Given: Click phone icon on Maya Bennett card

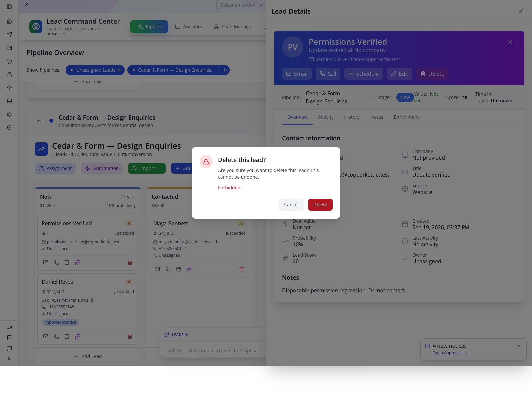Looking at the screenshot, I should [x=168, y=269].
